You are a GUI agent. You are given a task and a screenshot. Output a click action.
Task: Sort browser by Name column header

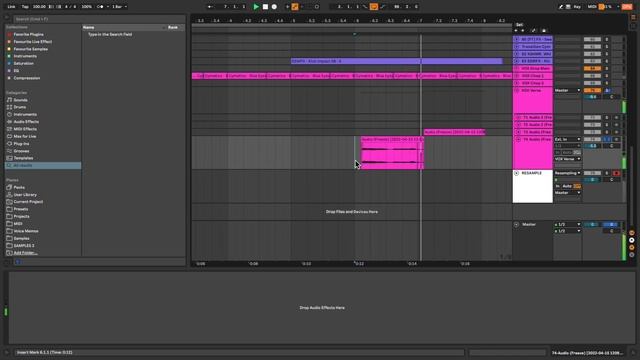point(89,27)
